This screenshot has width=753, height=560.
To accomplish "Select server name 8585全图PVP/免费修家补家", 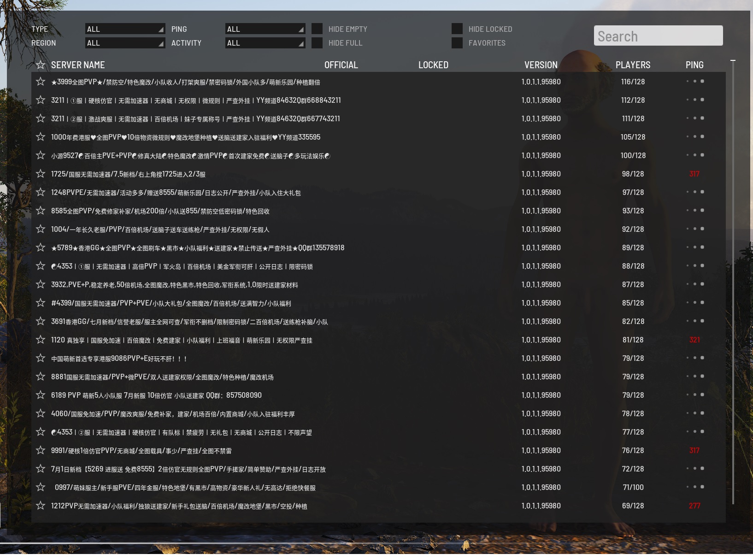I will [160, 211].
